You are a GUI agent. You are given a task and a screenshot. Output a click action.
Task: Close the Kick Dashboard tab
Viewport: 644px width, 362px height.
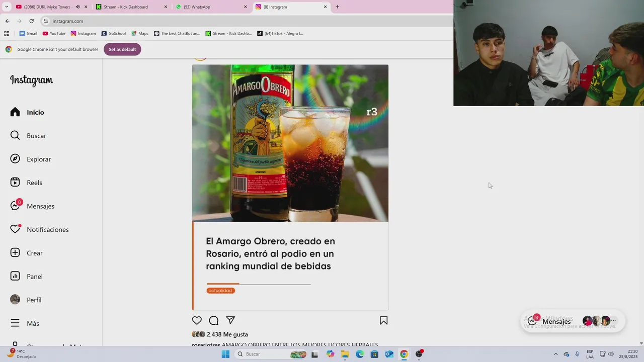(166, 7)
